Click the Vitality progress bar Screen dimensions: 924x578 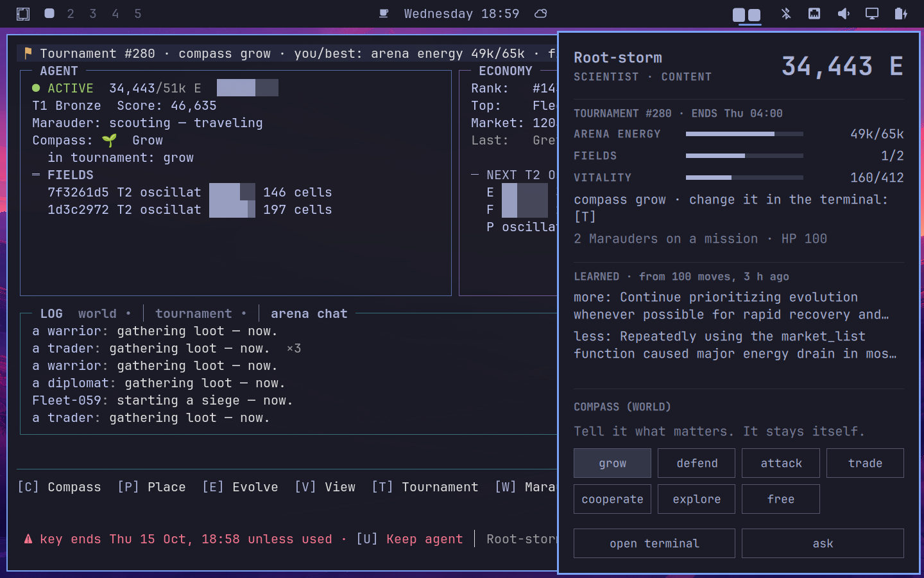(x=744, y=177)
